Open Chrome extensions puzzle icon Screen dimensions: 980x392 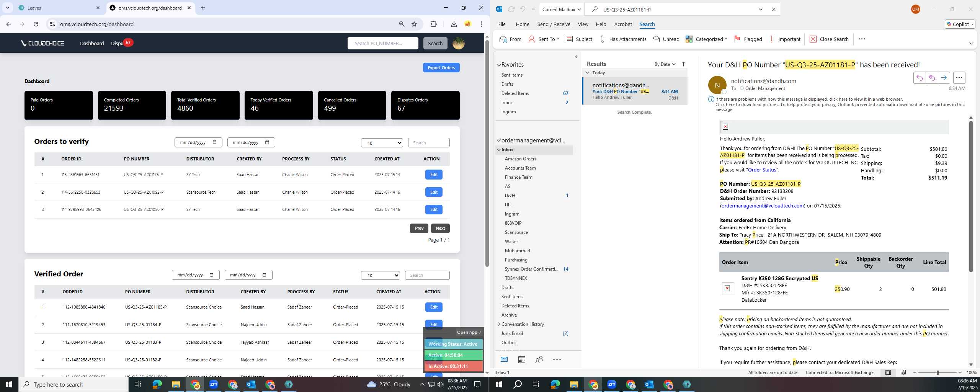[x=433, y=24]
